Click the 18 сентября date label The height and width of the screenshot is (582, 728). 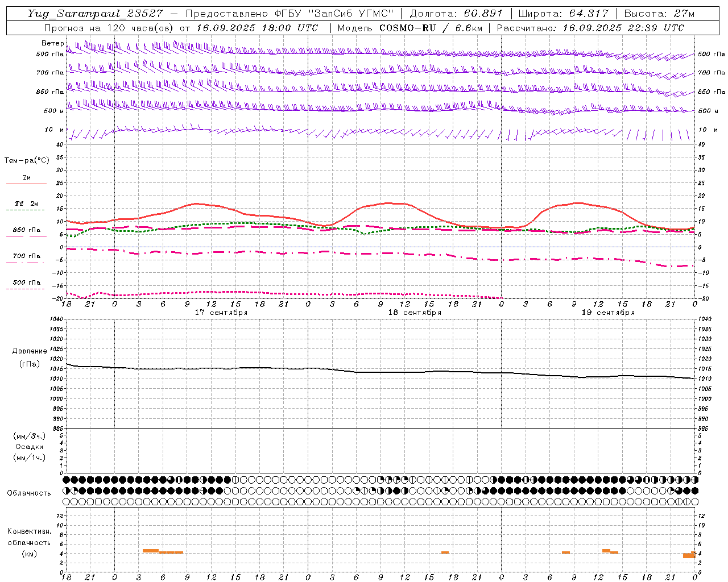tap(415, 313)
